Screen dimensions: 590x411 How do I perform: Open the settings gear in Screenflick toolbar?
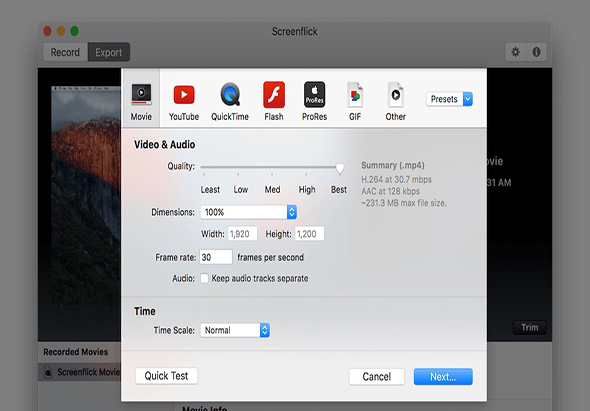click(515, 52)
